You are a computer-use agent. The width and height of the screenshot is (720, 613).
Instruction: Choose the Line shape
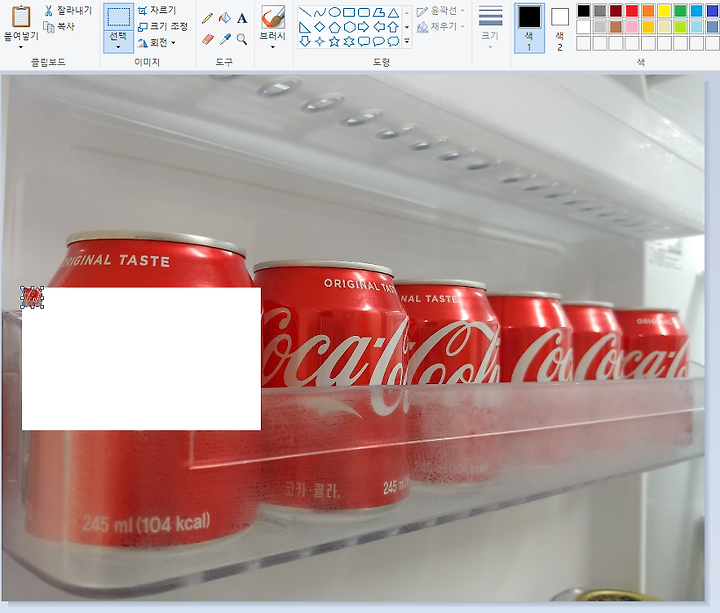click(305, 12)
